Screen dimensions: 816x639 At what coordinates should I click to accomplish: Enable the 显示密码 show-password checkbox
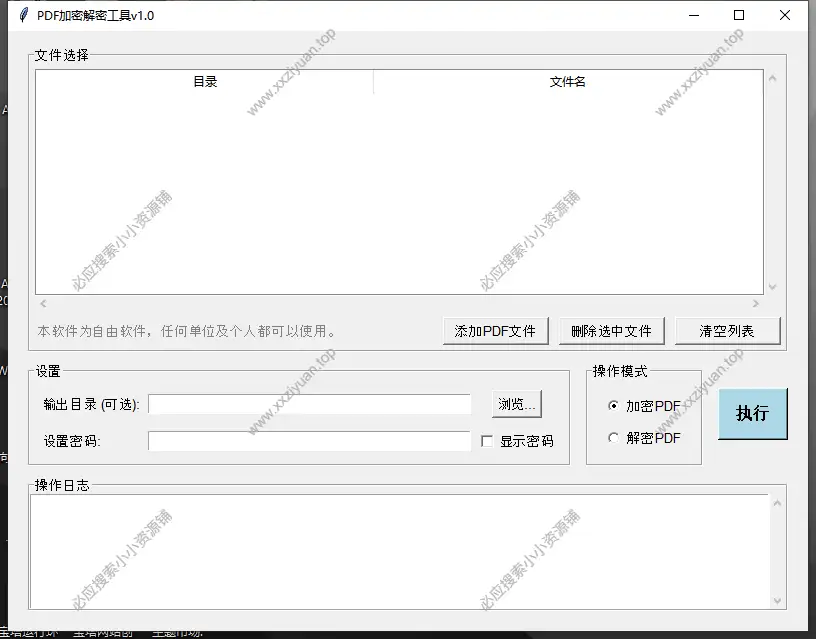[x=488, y=440]
